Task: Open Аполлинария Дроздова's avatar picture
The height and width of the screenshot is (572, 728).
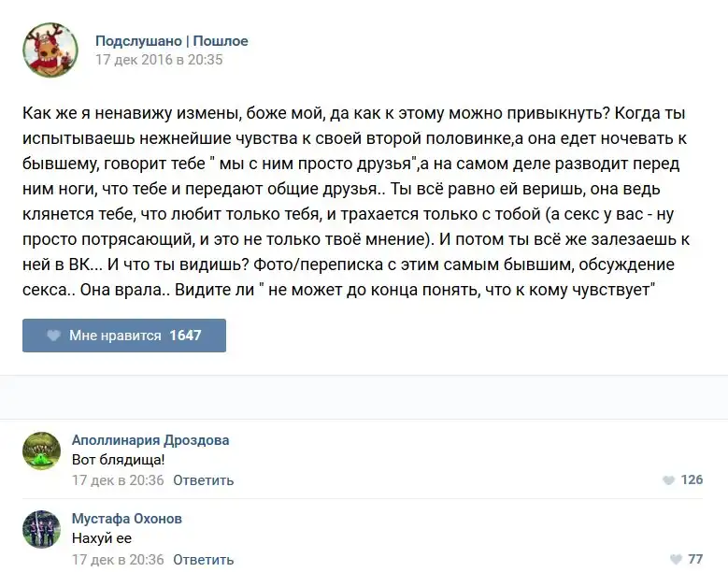Action: (42, 450)
